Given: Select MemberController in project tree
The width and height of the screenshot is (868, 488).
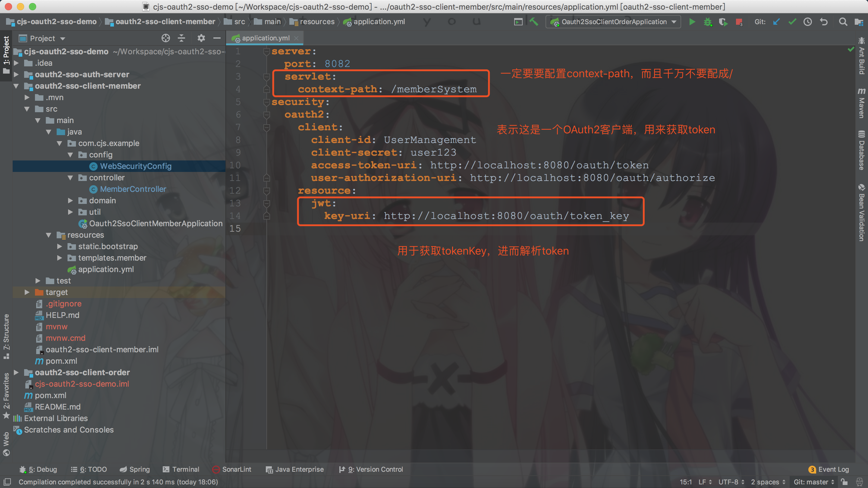Looking at the screenshot, I should 133,189.
